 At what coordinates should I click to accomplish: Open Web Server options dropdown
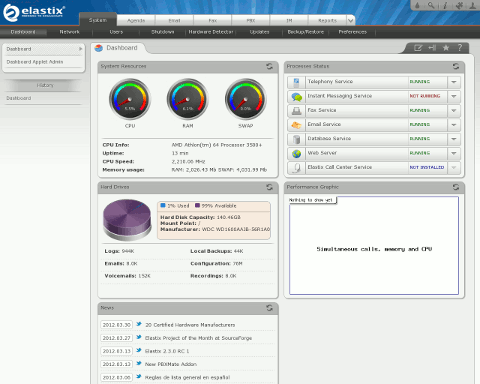(x=454, y=153)
